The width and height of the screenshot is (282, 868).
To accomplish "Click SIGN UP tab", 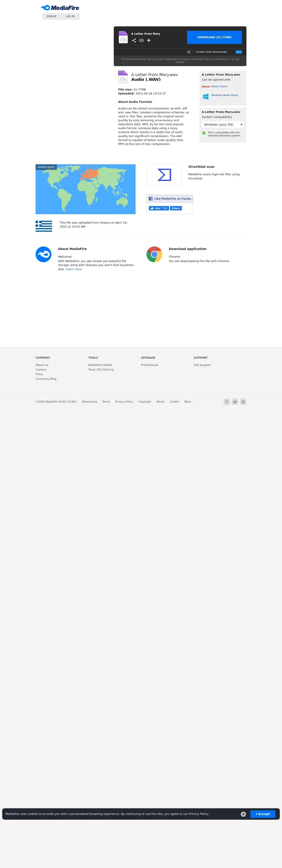I will 52,16.
